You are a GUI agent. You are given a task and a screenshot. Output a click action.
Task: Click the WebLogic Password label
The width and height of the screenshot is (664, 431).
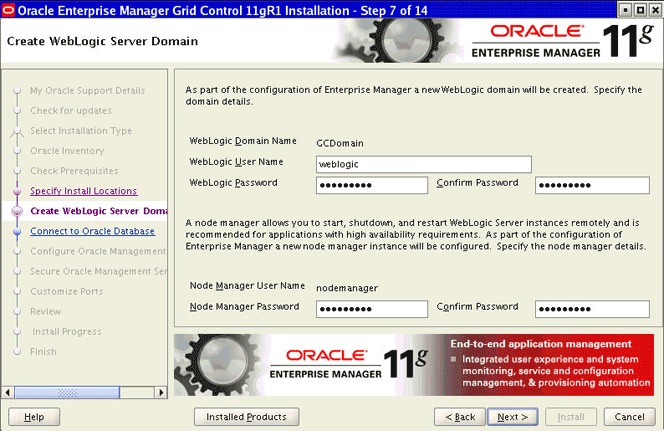coord(233,183)
